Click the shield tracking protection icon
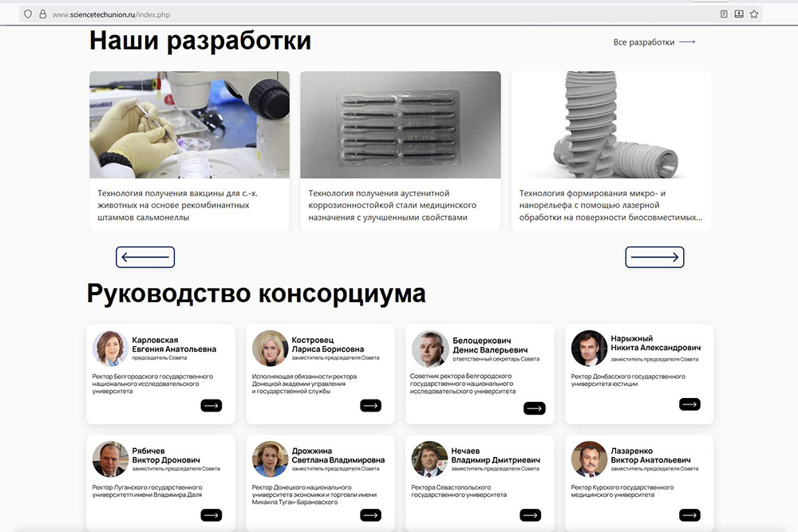Image resolution: width=798 pixels, height=532 pixels. click(27, 14)
